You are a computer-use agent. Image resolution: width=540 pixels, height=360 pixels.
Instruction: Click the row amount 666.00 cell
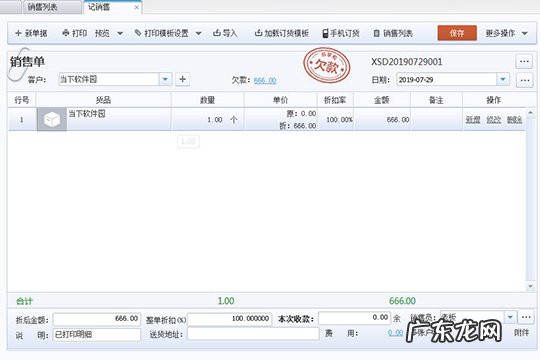point(382,120)
